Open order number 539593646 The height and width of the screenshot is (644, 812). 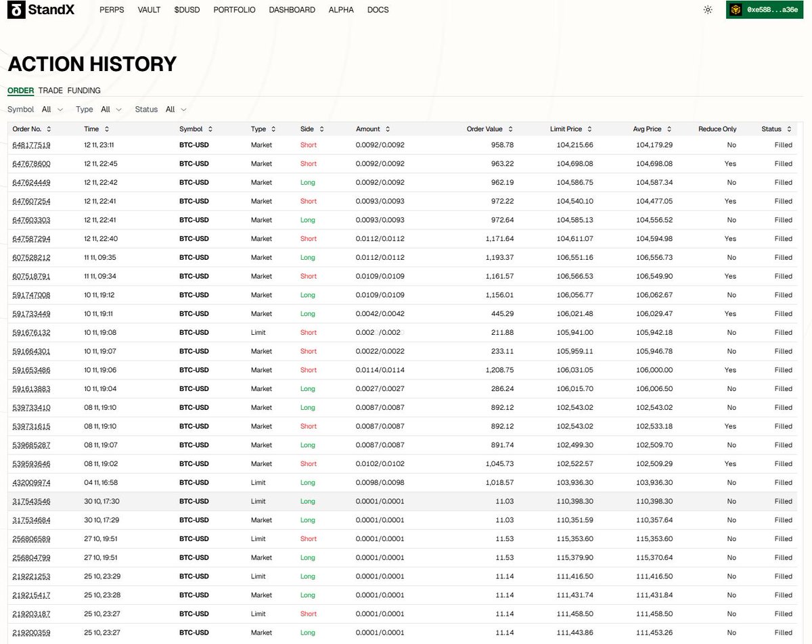[x=32, y=464]
